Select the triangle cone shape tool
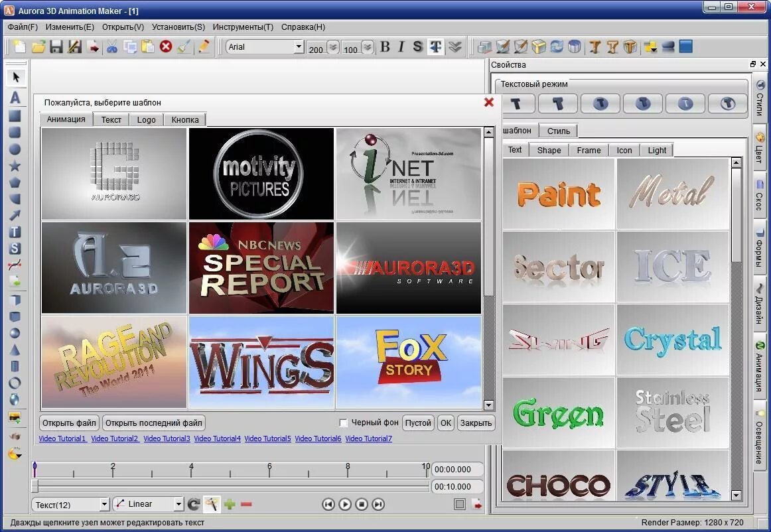This screenshot has height=532, width=771. click(15, 350)
